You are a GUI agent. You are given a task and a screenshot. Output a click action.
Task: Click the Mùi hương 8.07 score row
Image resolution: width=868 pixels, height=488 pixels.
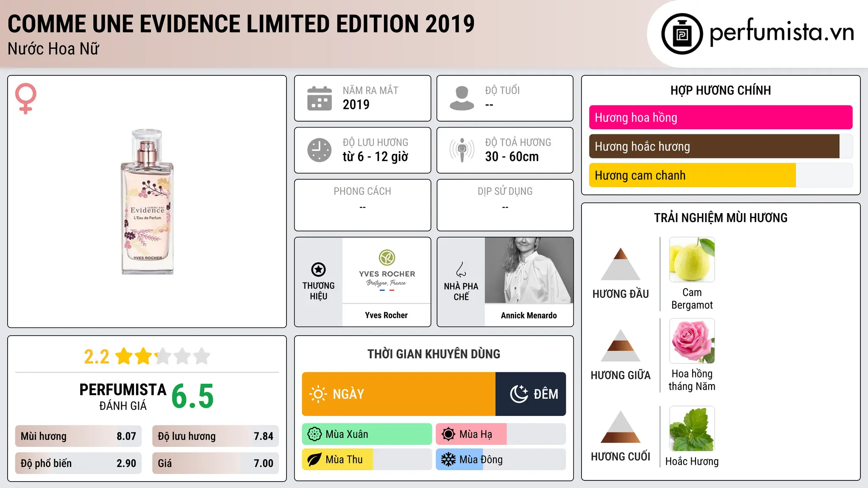[78, 436]
